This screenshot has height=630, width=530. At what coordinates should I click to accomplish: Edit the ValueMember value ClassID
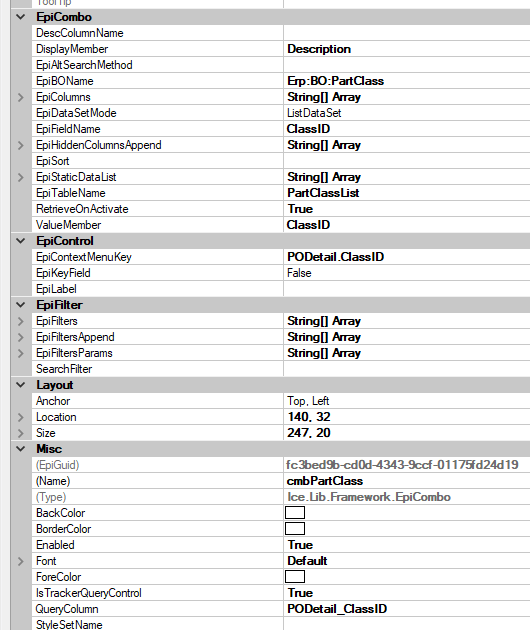click(x=407, y=225)
